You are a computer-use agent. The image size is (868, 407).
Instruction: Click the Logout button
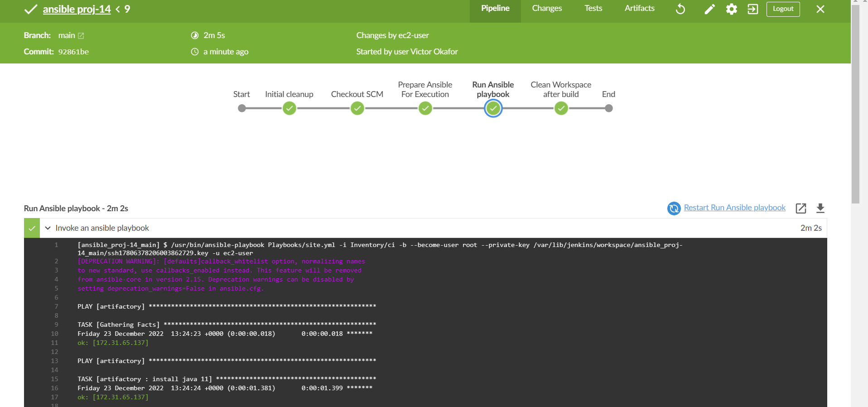[783, 9]
